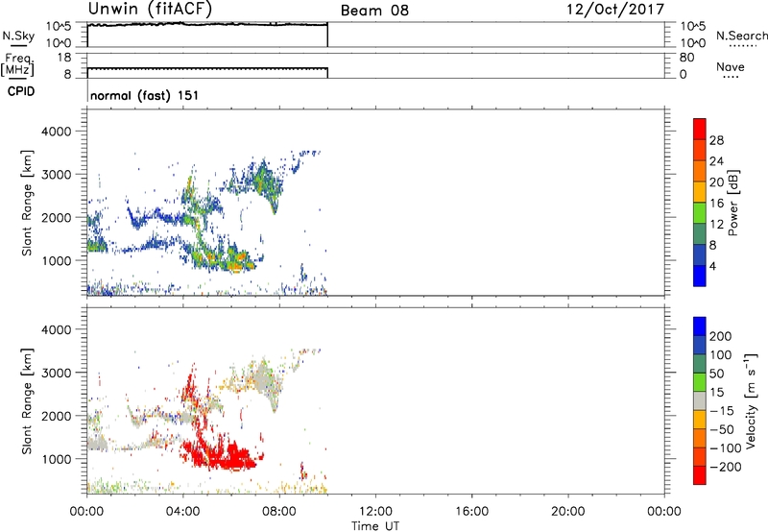Viewport: 768px width, 532px height.
Task: Select the 'Freq. [MHz]' label
Action: click(x=17, y=65)
